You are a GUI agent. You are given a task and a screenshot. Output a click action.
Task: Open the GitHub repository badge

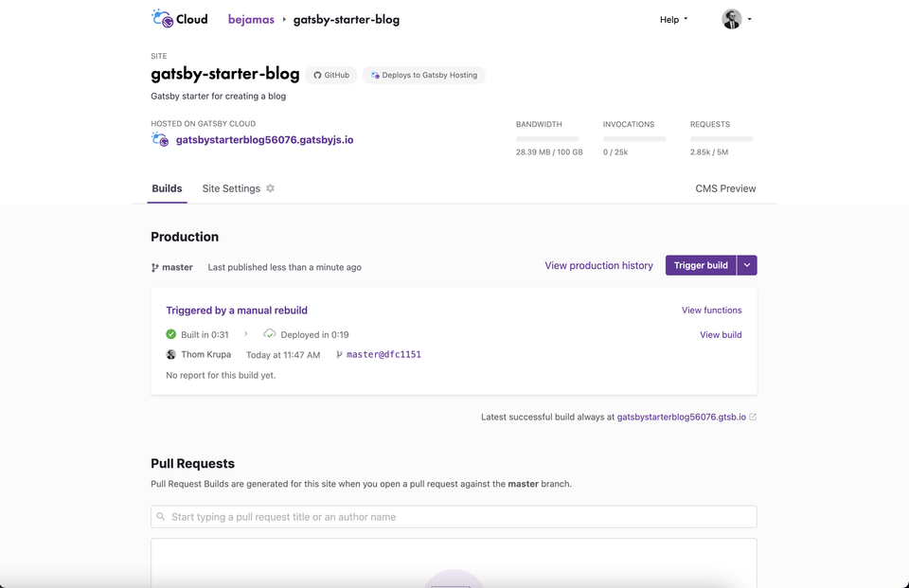331,75
